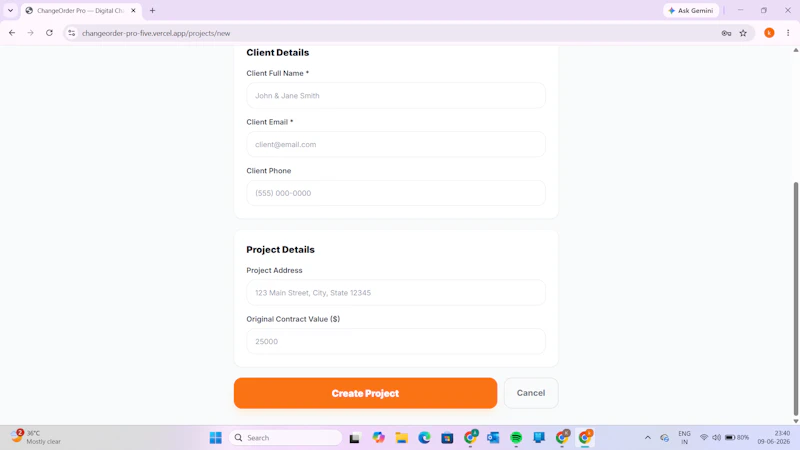
Task: Launch Copilot from the taskbar
Action: 378,437
